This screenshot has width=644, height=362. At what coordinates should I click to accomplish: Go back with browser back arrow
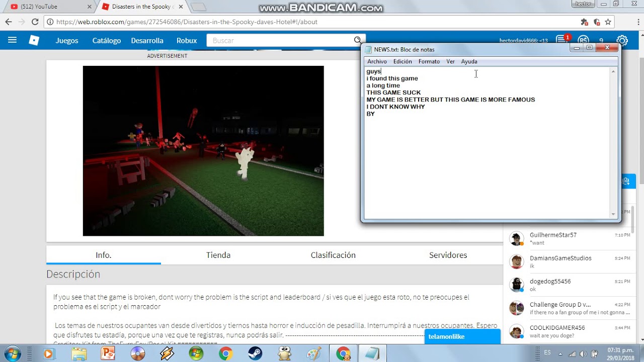pyautogui.click(x=8, y=22)
